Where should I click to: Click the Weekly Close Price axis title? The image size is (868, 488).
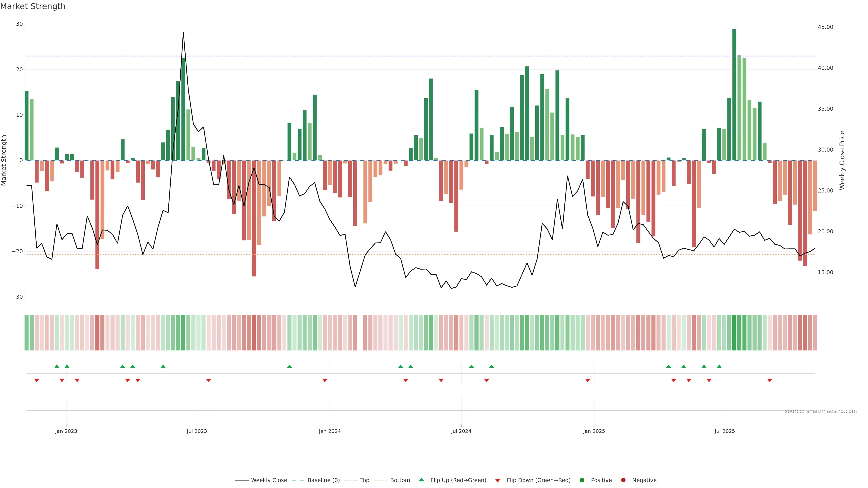click(842, 160)
